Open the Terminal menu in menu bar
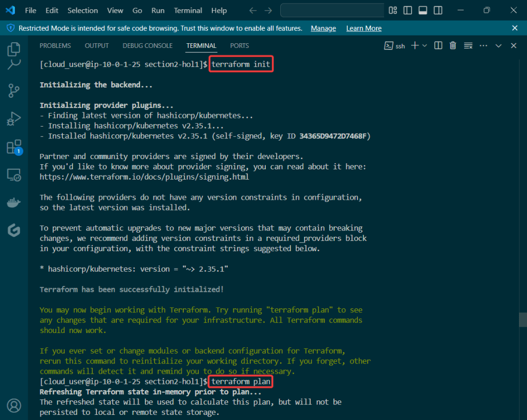This screenshot has width=527, height=420. pos(188,10)
